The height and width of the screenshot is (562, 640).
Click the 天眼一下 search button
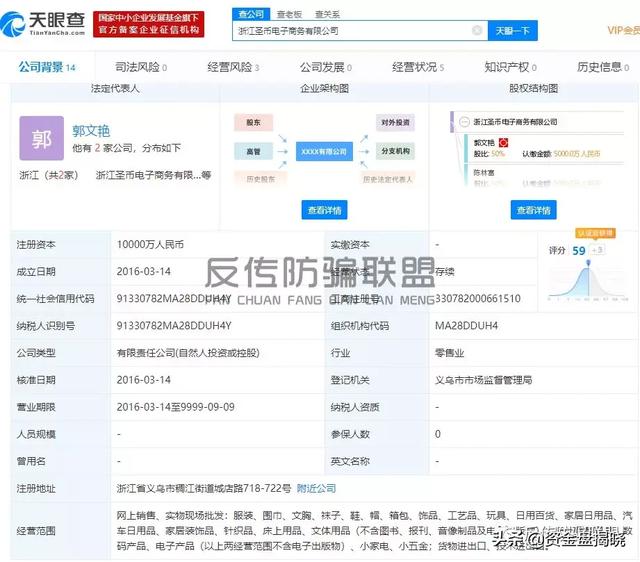point(513,31)
